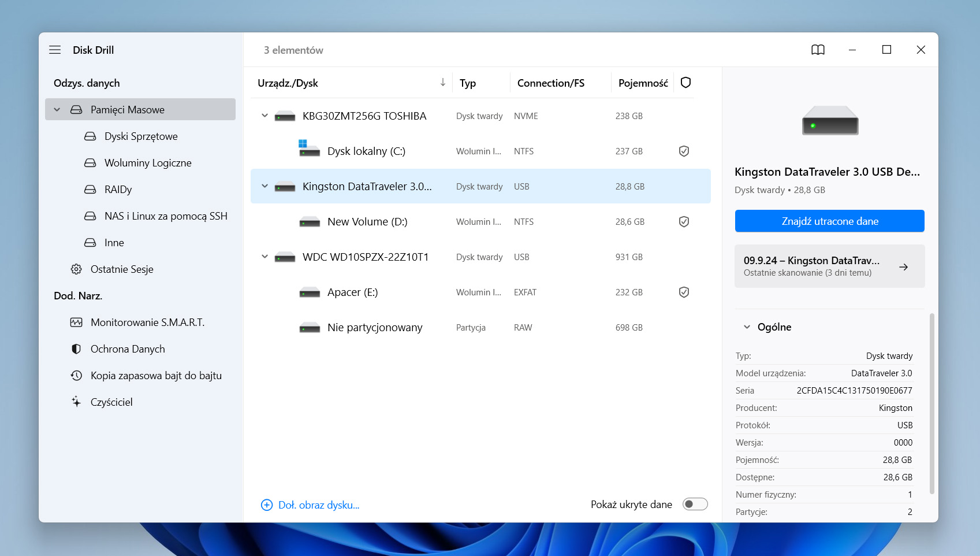Viewport: 980px width, 556px height.
Task: Click the Nie partycjonowany disk icon
Action: [x=310, y=328]
